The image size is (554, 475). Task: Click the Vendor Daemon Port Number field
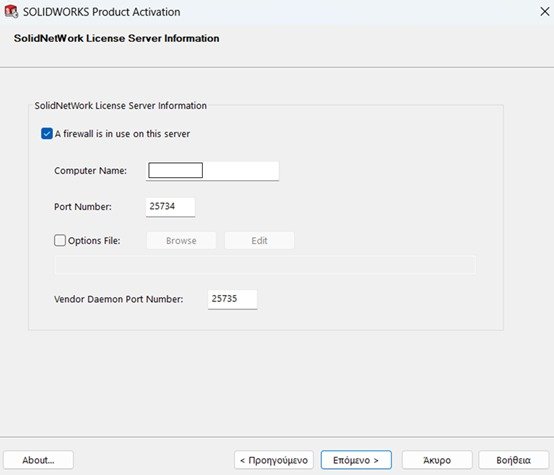(232, 299)
